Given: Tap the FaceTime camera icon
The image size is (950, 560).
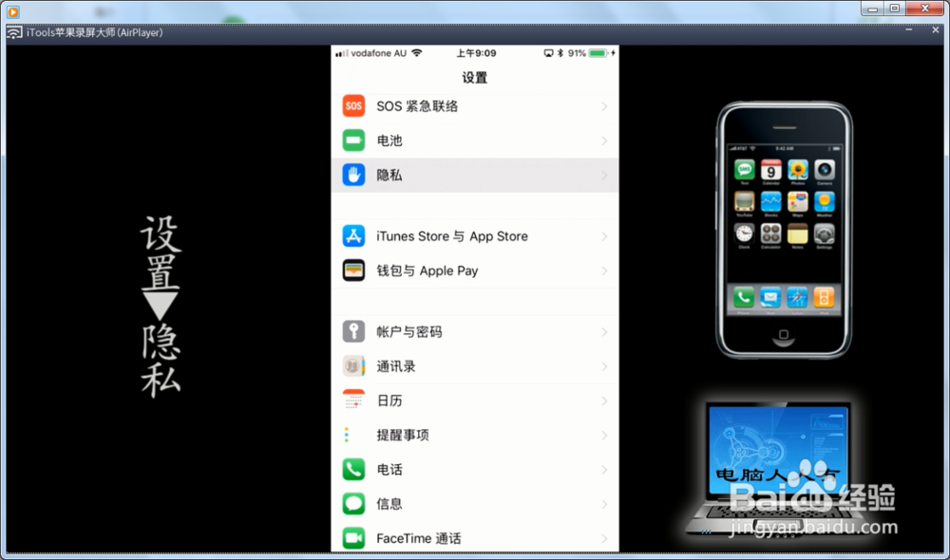Looking at the screenshot, I should click(x=353, y=537).
